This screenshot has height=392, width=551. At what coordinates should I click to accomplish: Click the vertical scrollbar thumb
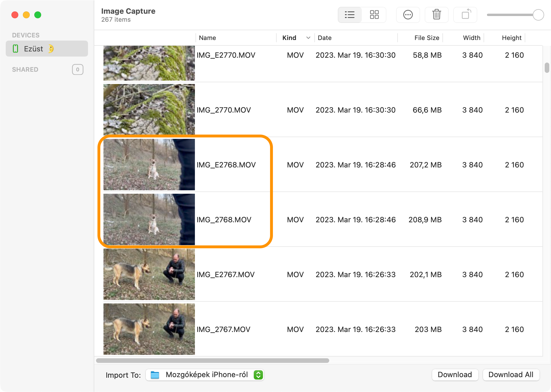click(x=547, y=68)
